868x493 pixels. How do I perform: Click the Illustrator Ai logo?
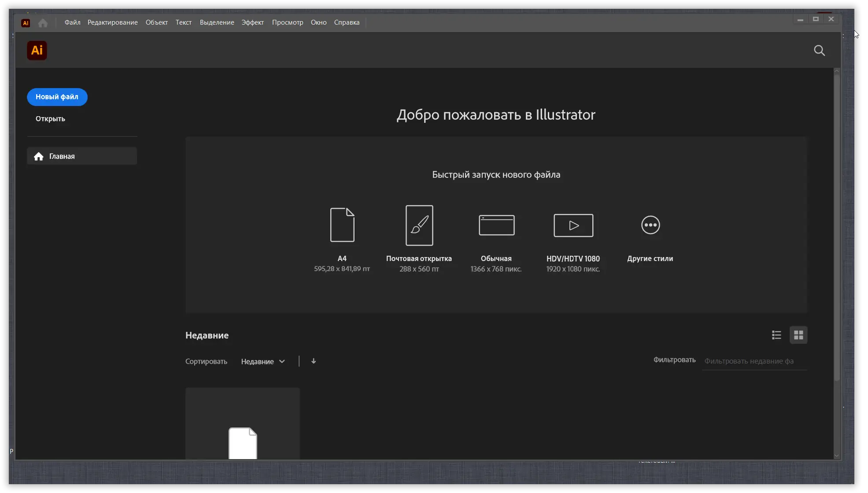[37, 50]
